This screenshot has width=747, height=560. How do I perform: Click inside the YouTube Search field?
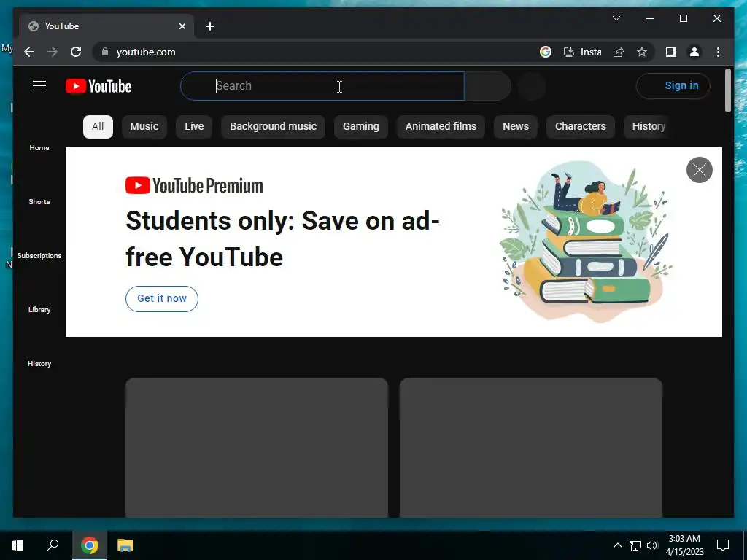coord(322,86)
